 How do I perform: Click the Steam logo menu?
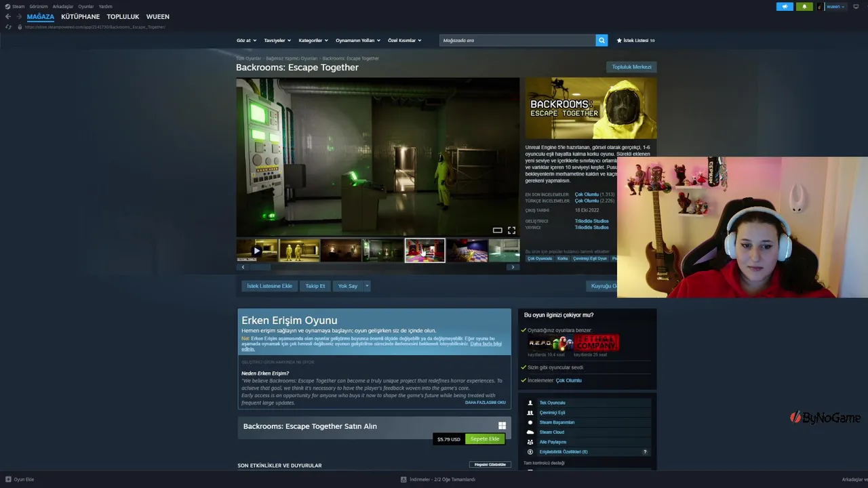(x=8, y=6)
